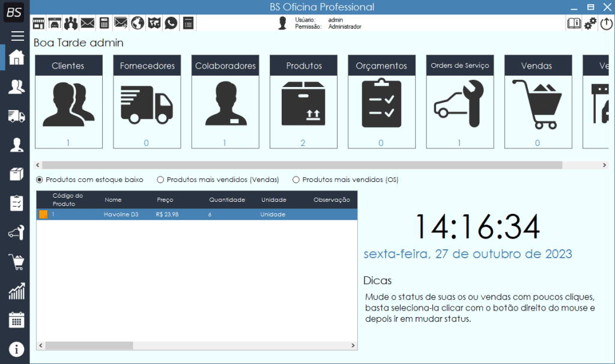Select 'Produtos com estoque baixo' radio button
Viewport: 615px width, 364px height.
pos(40,180)
